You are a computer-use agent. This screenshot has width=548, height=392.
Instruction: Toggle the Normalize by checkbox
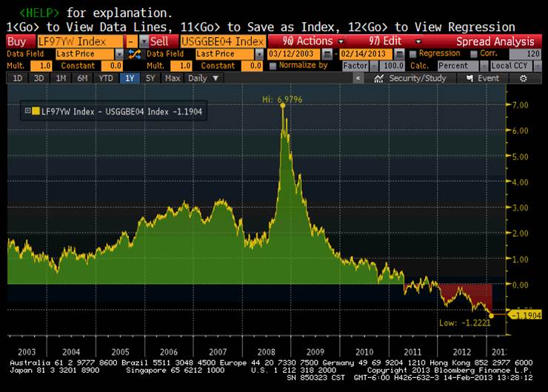click(273, 66)
